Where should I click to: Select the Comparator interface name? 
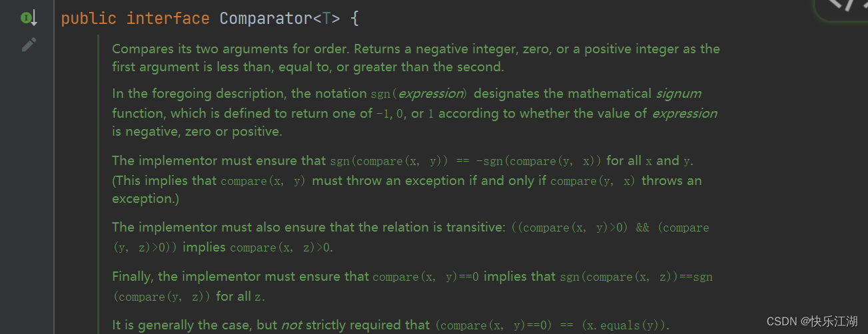266,19
